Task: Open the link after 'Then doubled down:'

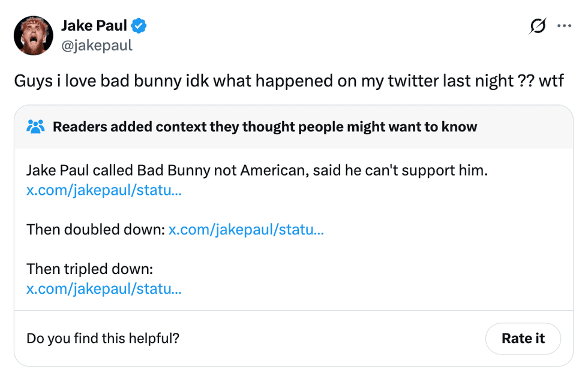Action: [x=246, y=229]
